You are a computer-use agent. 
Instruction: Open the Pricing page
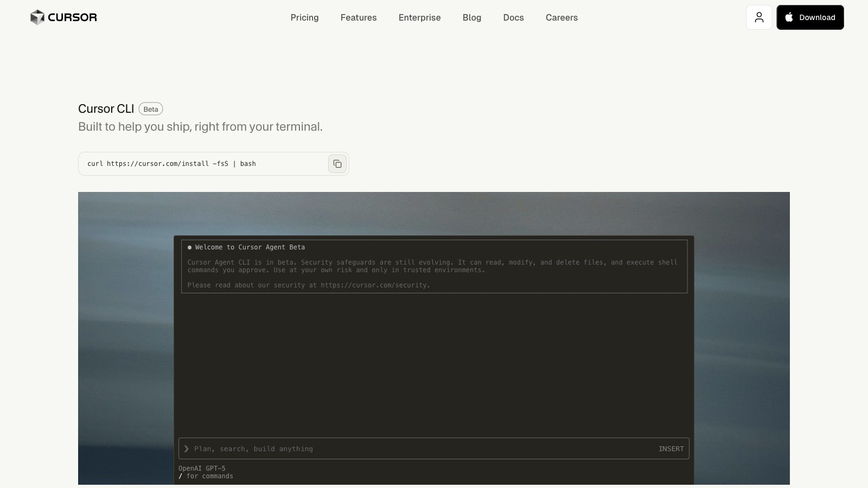pyautogui.click(x=304, y=17)
